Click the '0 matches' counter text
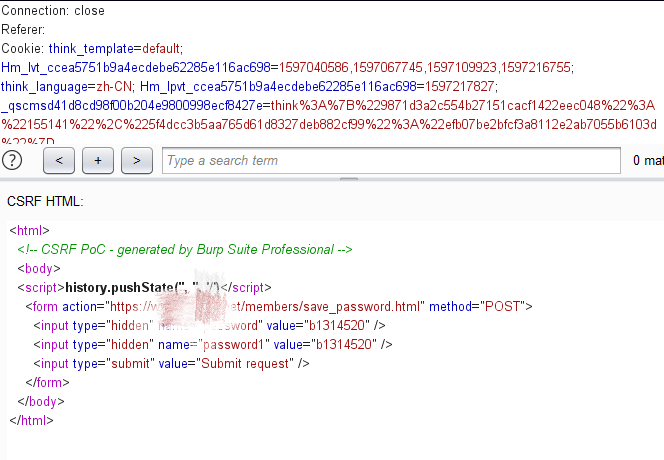The height and width of the screenshot is (460, 664). 648,161
